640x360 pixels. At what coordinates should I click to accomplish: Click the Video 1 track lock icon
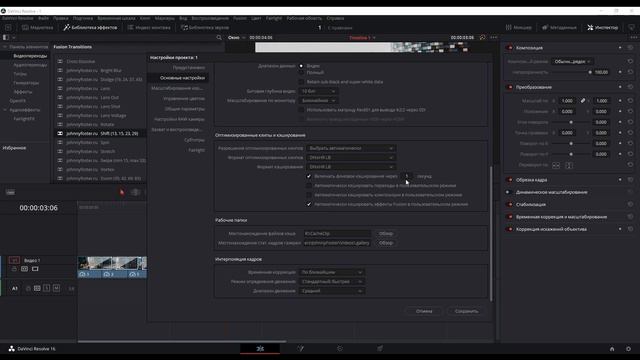[14, 269]
